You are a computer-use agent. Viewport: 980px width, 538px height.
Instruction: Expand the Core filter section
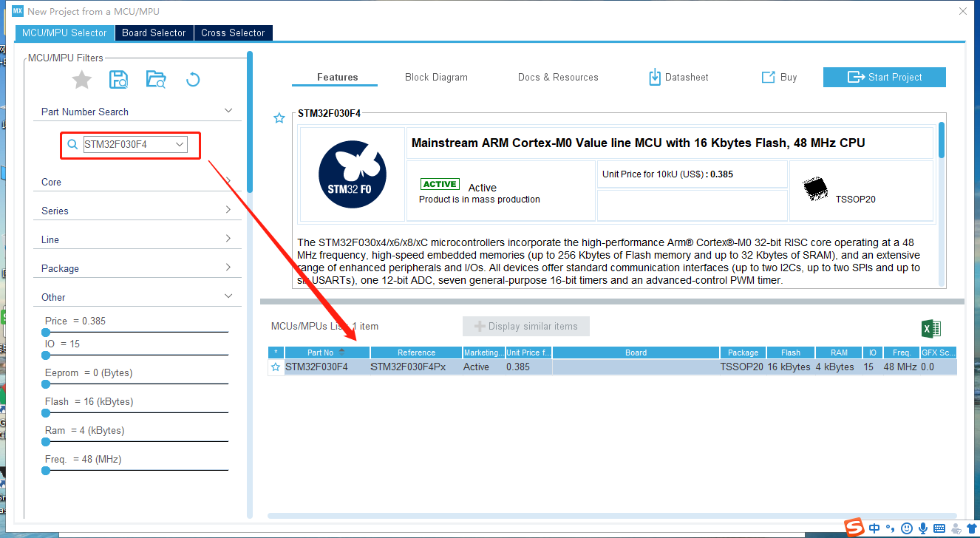[x=228, y=181]
